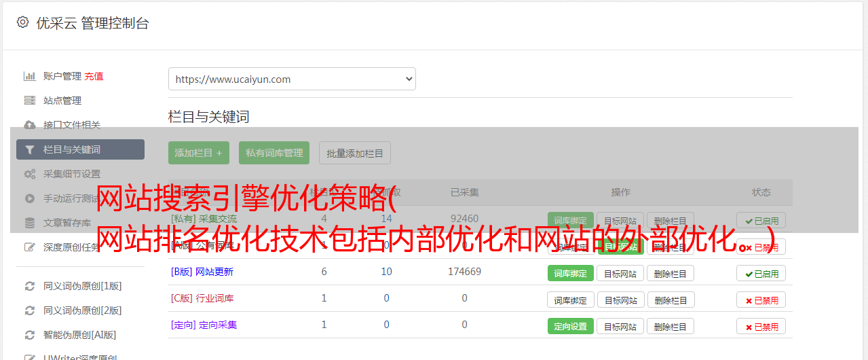This screenshot has height=360, width=868.
Task: Click the gear icon beside 优采云 管理控制台
Action: pyautogui.click(x=22, y=22)
